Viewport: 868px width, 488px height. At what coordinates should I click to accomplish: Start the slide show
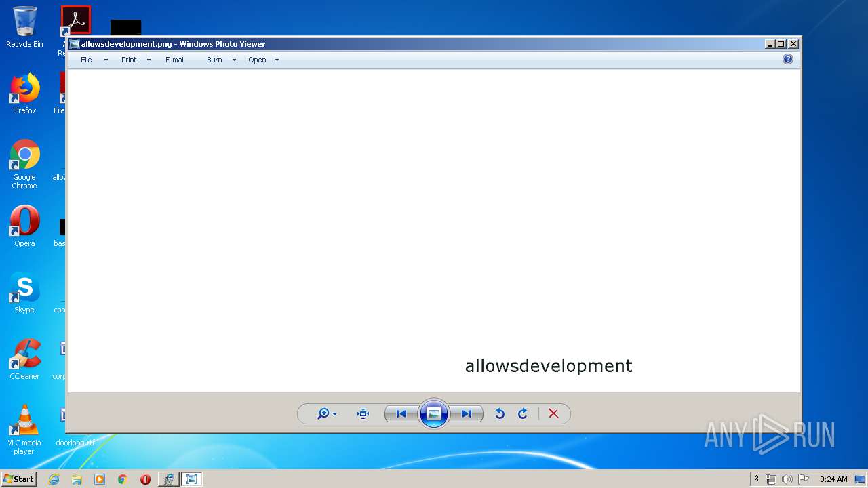tap(434, 413)
